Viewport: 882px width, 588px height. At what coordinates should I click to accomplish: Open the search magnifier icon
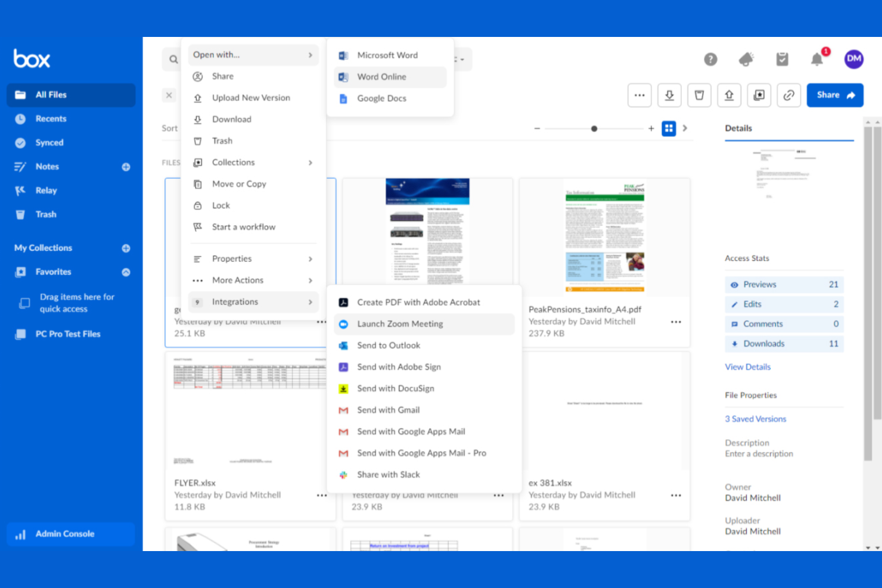173,59
